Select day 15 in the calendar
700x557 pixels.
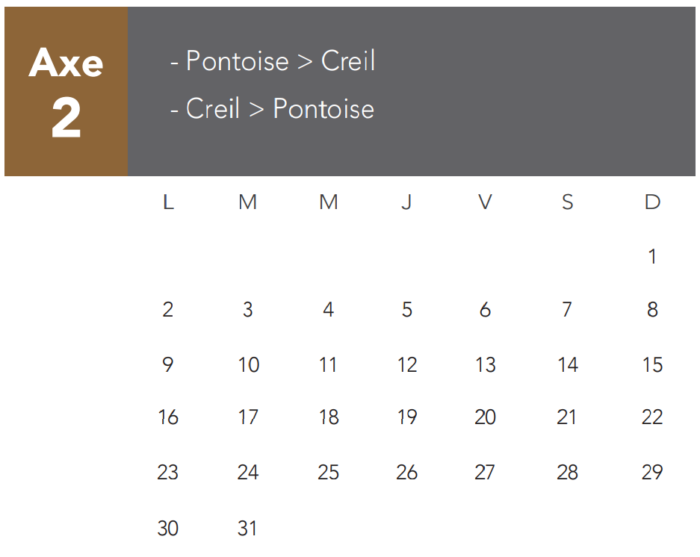(652, 365)
